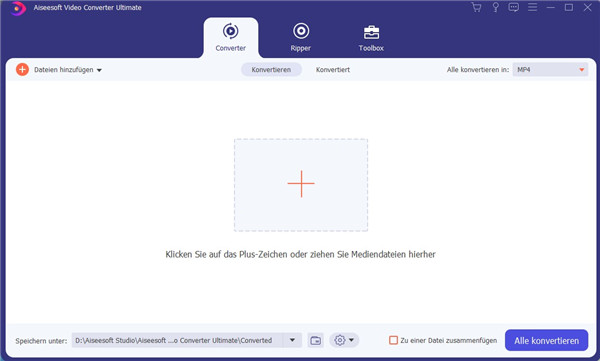Open the MP4 output format dropdown
The width and height of the screenshot is (600, 361).
pyautogui.click(x=550, y=70)
